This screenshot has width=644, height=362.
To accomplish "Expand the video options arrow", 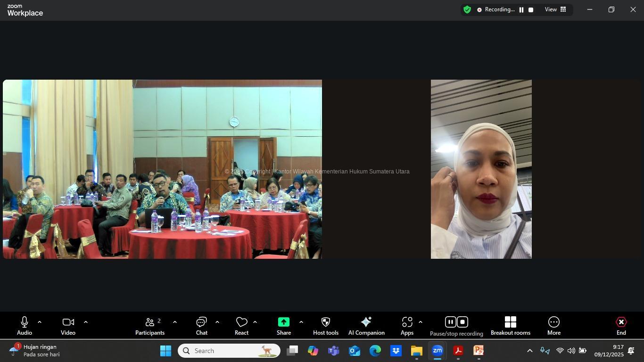I will (86, 322).
